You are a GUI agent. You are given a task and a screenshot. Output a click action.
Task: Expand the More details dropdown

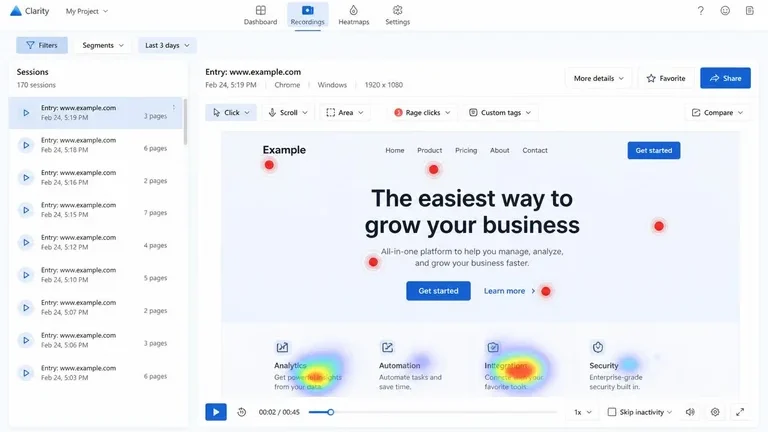(599, 78)
